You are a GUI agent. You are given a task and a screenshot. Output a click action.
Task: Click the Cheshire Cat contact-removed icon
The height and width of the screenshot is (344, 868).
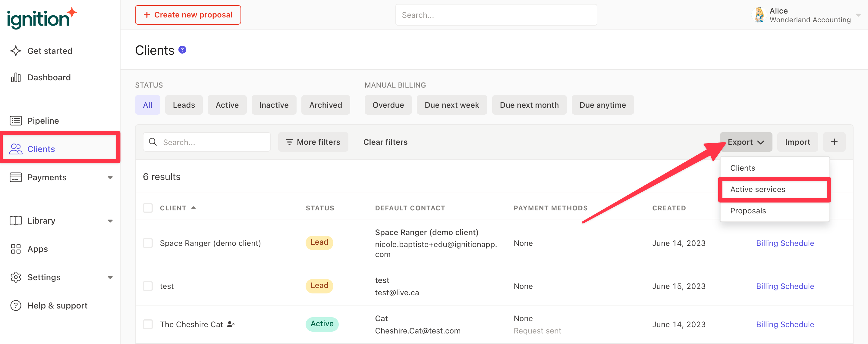[x=231, y=324]
